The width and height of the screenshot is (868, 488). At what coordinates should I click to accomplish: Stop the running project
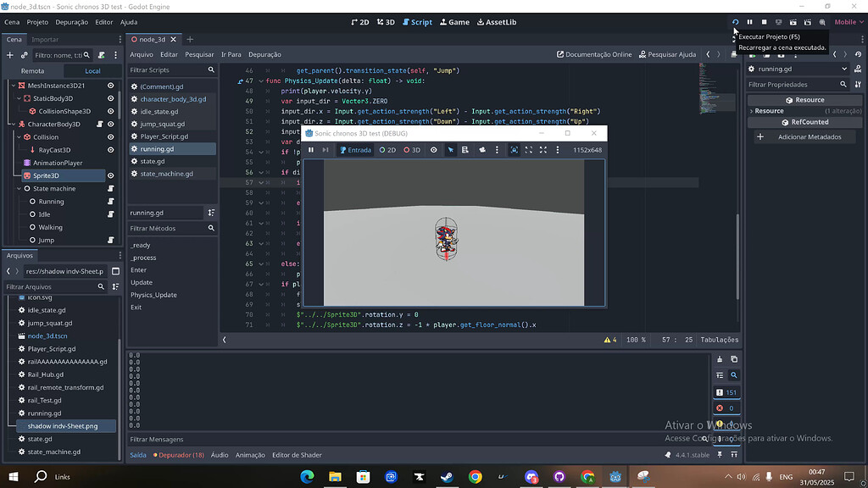764,22
